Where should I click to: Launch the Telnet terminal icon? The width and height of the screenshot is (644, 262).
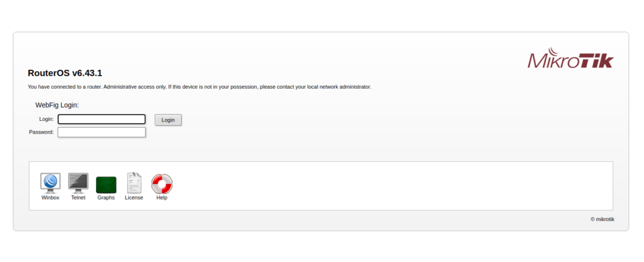pos(78,183)
